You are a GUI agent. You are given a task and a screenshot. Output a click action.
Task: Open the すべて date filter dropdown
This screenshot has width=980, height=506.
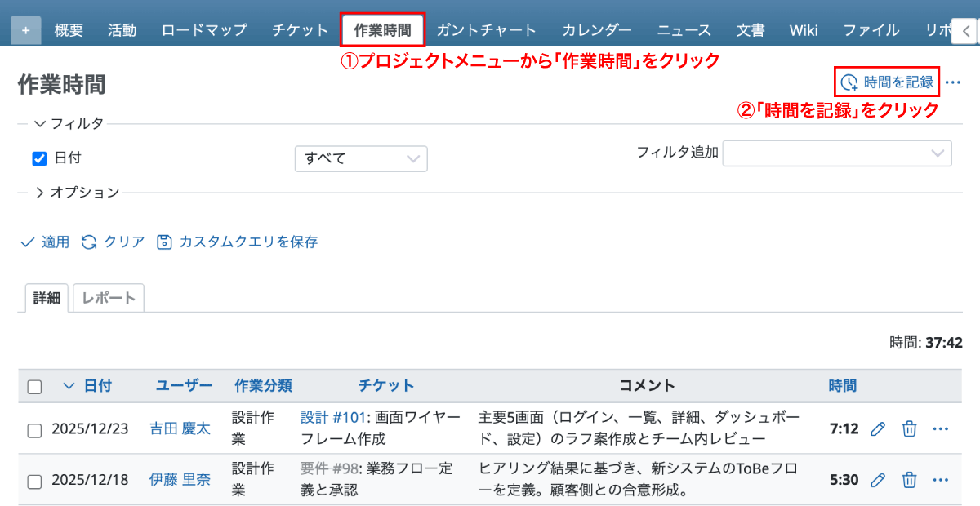(361, 158)
